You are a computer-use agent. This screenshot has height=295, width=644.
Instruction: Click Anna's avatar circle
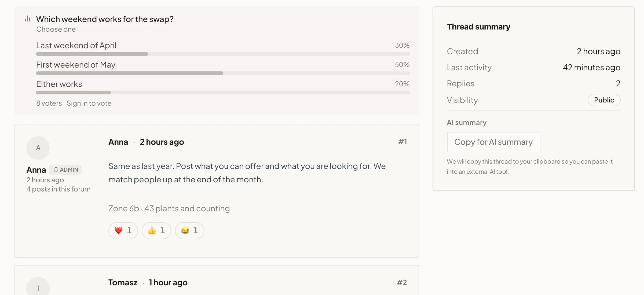tap(38, 148)
